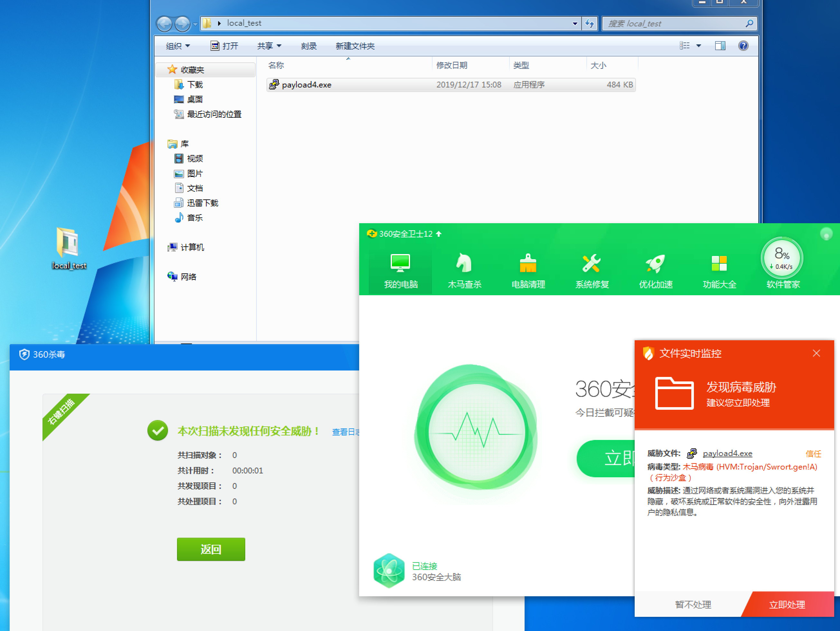840x631 pixels.
Task: Click the flame shield icon in alert header
Action: (648, 353)
